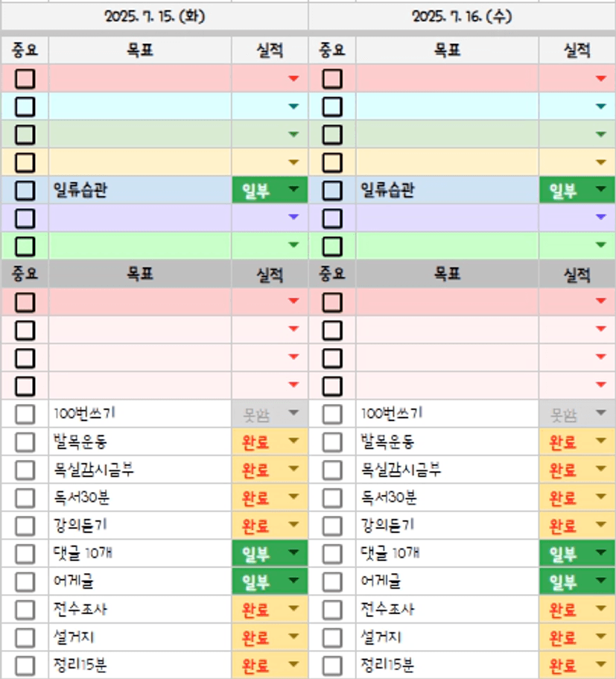Image resolution: width=616 pixels, height=679 pixels.
Task: Open the 일부 status dropdown for 댓글 10개 July 16
Action: [601, 554]
